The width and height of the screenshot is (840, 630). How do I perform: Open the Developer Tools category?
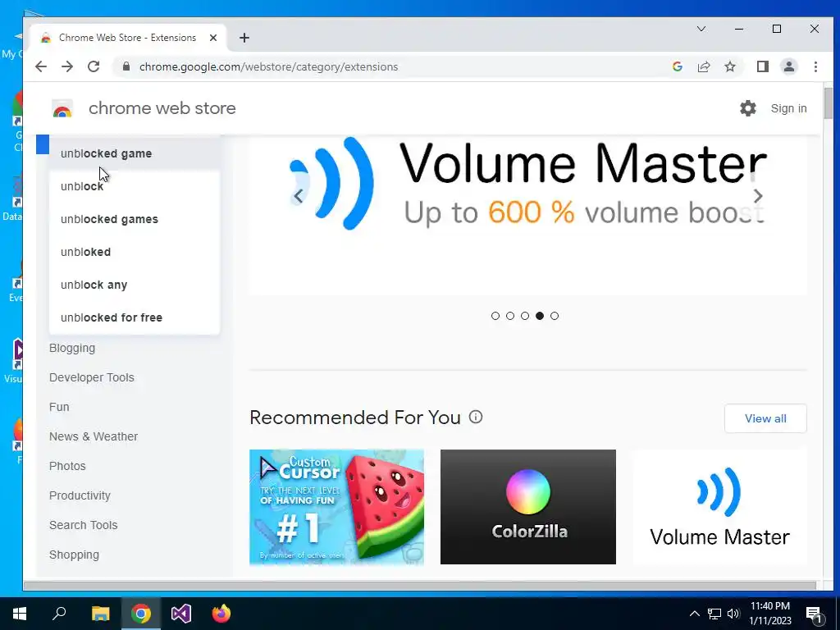point(92,377)
